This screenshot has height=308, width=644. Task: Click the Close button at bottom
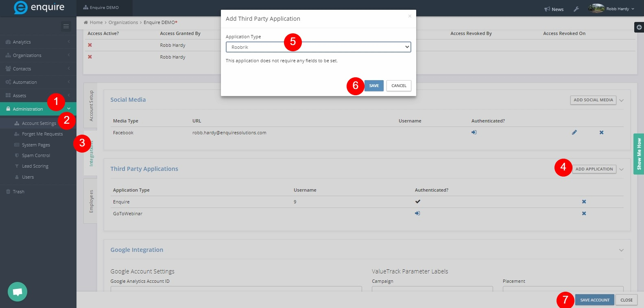(x=627, y=300)
